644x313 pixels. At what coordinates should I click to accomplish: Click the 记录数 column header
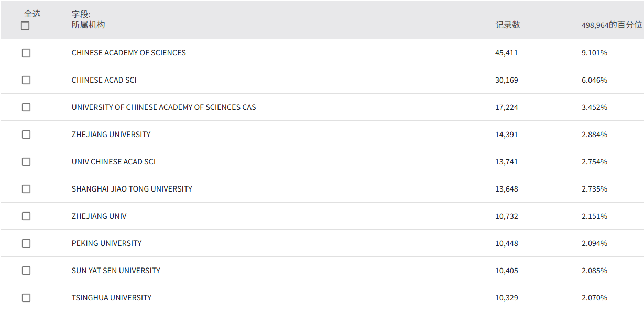coord(507,25)
